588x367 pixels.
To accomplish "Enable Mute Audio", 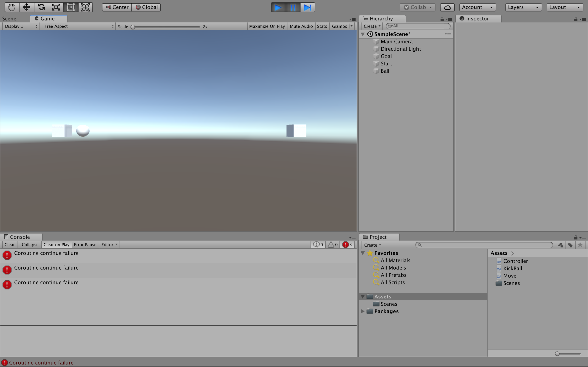I will pyautogui.click(x=301, y=26).
